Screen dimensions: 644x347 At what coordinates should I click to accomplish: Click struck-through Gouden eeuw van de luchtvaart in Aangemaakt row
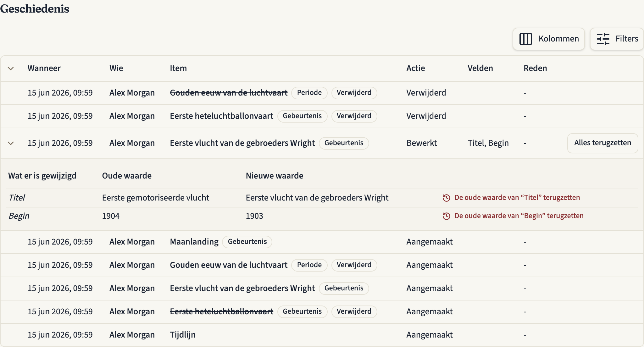(x=229, y=265)
